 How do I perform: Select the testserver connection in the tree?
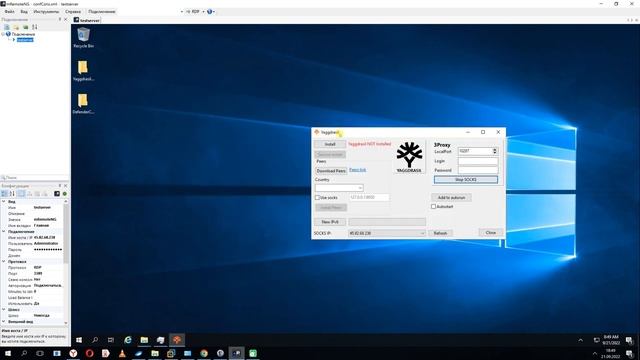coord(25,40)
